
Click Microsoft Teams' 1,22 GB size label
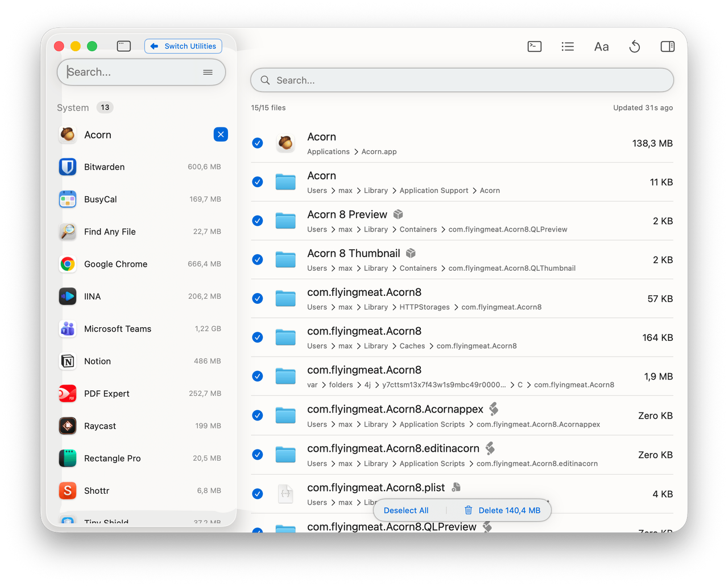coord(208,329)
